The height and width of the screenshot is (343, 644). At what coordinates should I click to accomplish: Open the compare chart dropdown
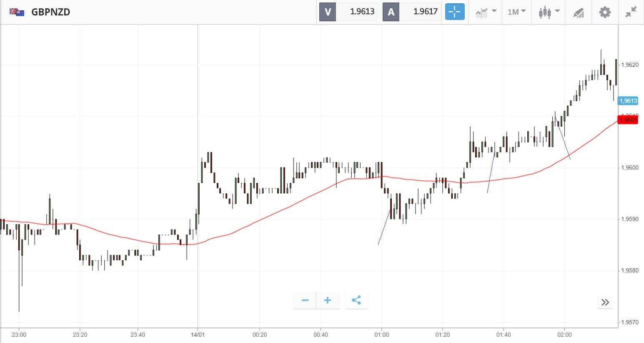(486, 12)
